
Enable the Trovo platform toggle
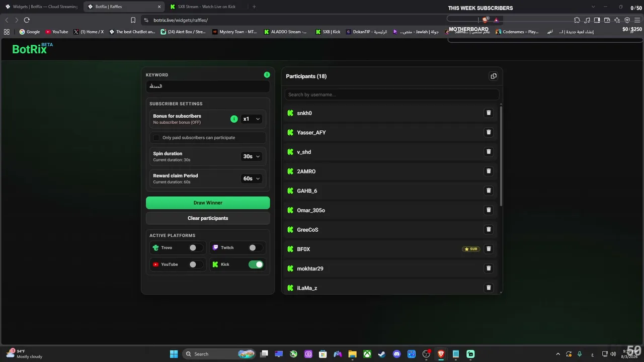click(195, 248)
